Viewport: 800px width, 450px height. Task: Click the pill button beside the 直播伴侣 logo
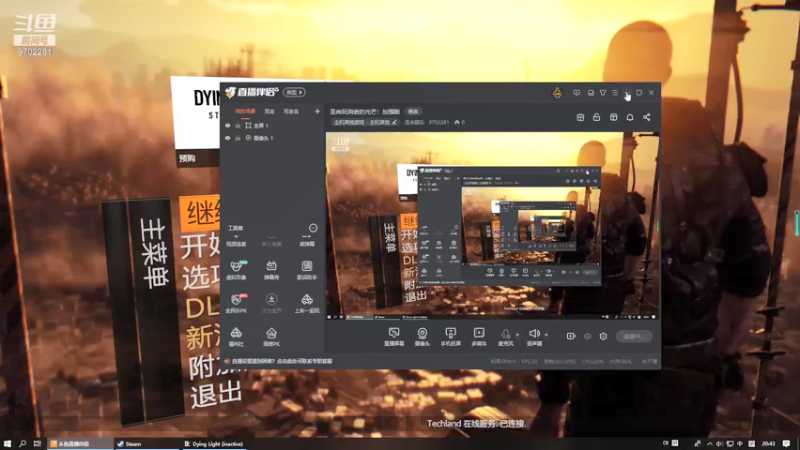(294, 92)
